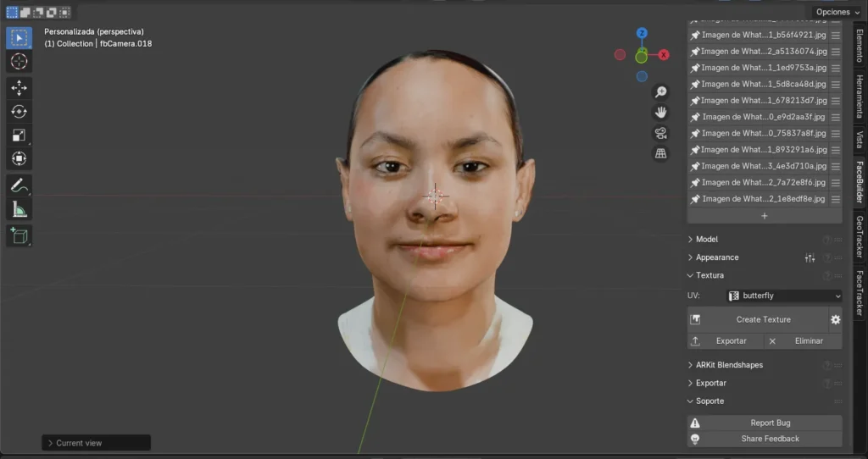
Task: Open the UV butterfly dropdown
Action: click(784, 296)
